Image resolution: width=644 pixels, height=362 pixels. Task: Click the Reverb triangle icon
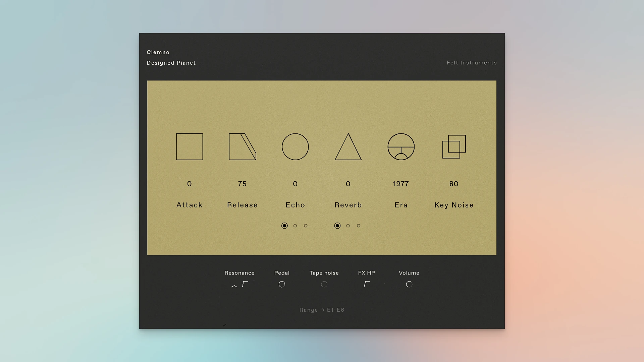[348, 149]
